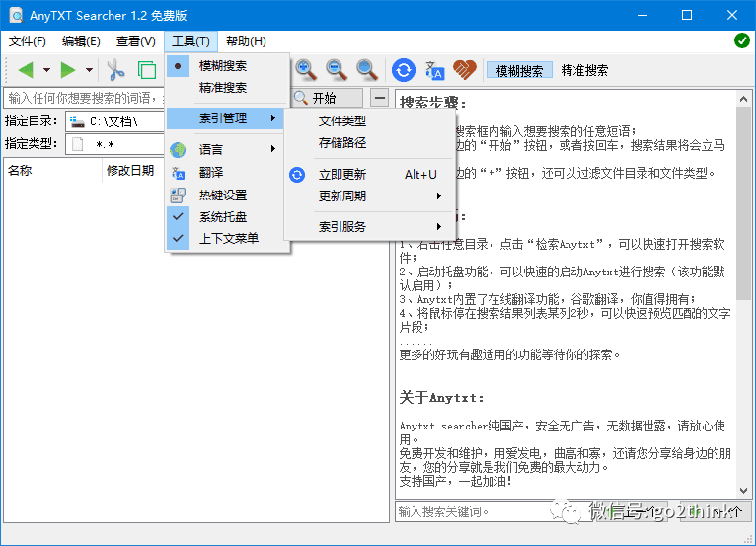The width and height of the screenshot is (756, 546).
Task: Expand 索引服务 submenu
Action: [370, 226]
